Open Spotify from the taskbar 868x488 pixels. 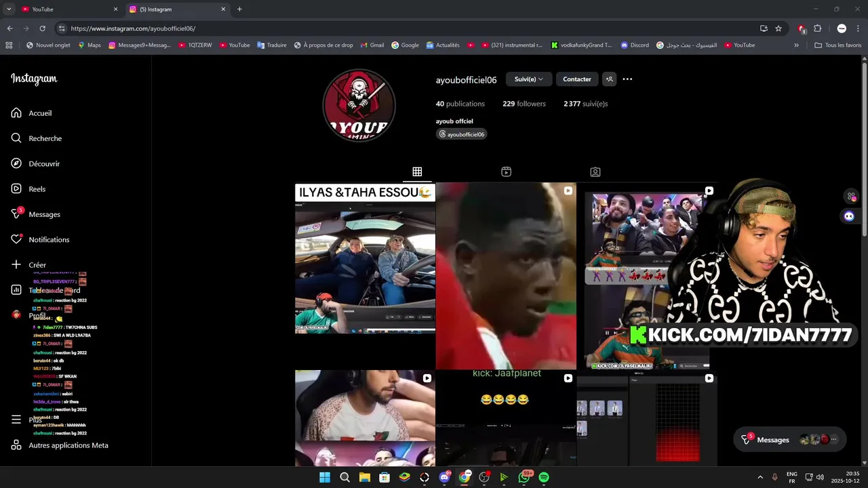click(x=544, y=477)
